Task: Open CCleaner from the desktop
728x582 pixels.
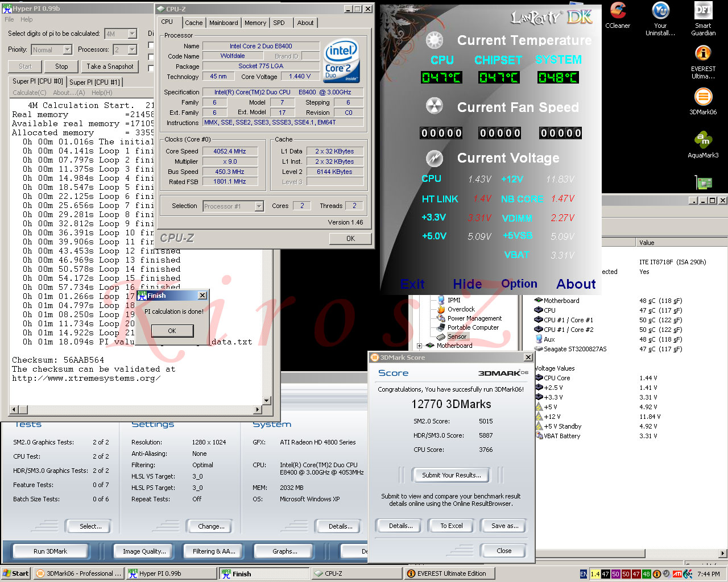Action: (618, 11)
